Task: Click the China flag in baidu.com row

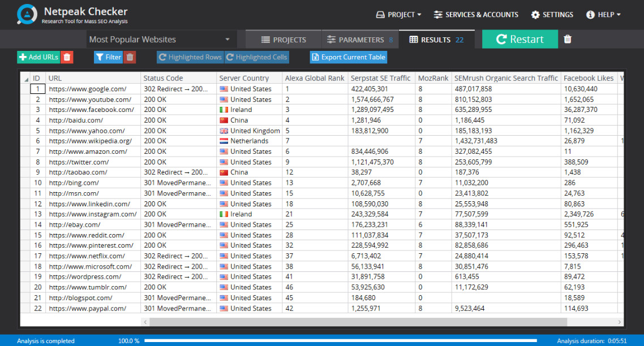Action: (x=224, y=120)
